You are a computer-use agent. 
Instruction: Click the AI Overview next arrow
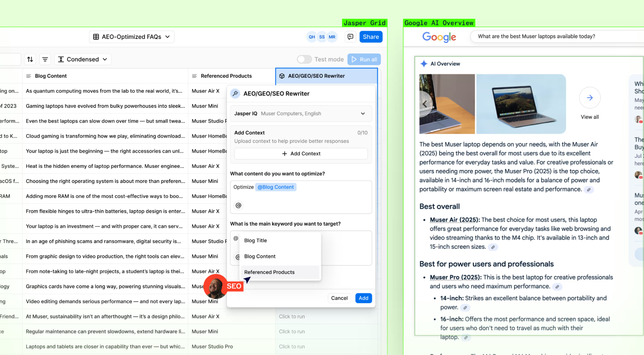point(590,98)
